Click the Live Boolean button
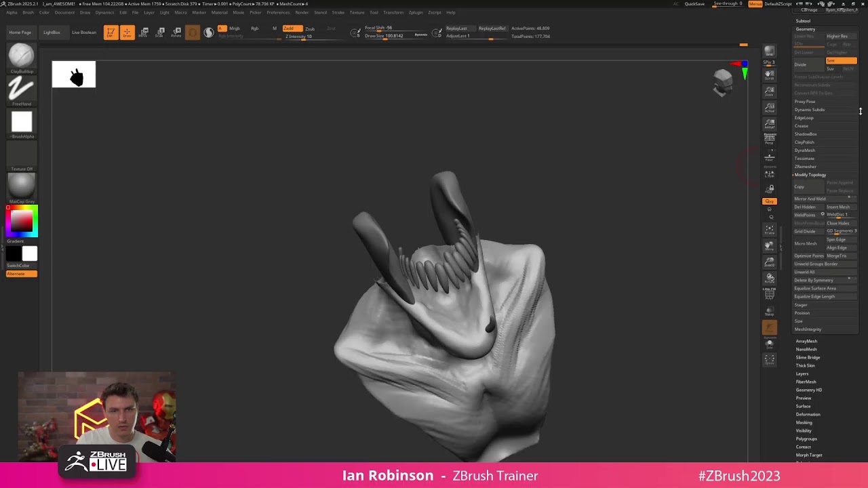Viewport: 868px width, 488px height. coord(84,33)
